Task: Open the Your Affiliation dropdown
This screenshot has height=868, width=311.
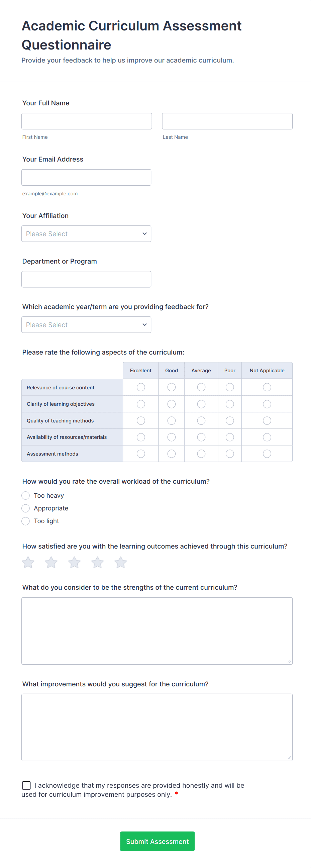Action: click(x=86, y=233)
